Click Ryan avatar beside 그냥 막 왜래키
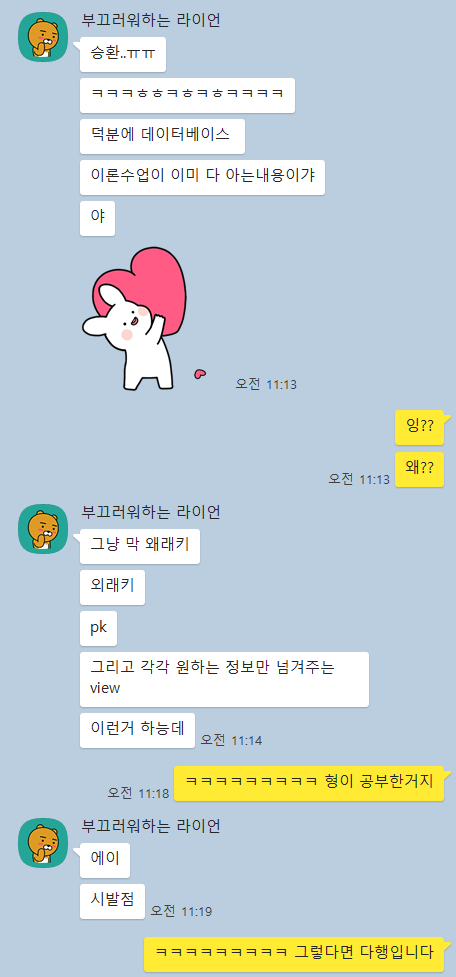The width and height of the screenshot is (456, 977). tap(43, 528)
